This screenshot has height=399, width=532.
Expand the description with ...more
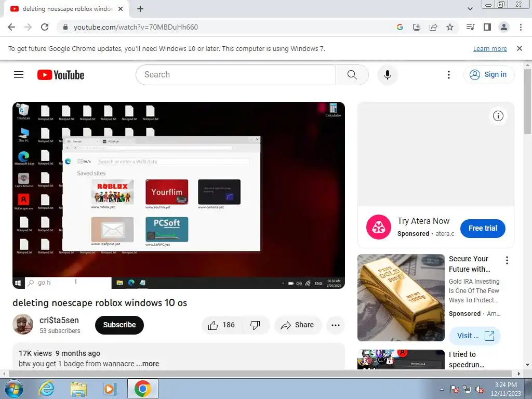(x=148, y=364)
